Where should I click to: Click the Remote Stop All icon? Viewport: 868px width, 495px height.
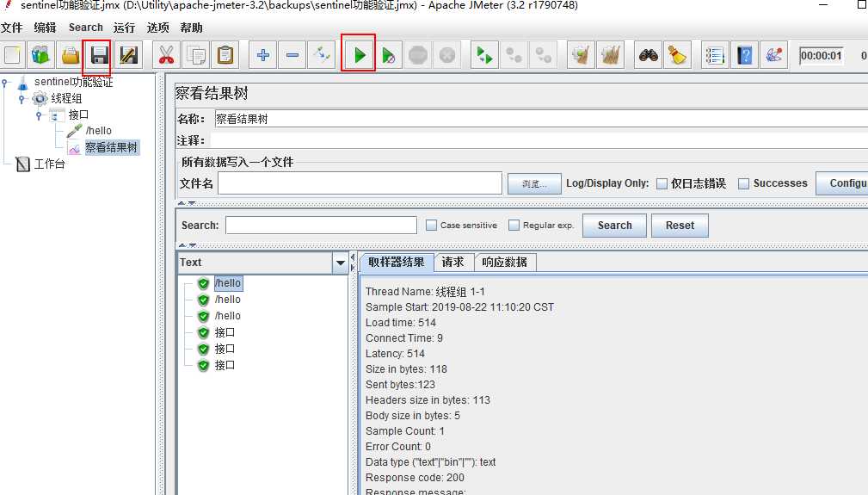tap(514, 55)
